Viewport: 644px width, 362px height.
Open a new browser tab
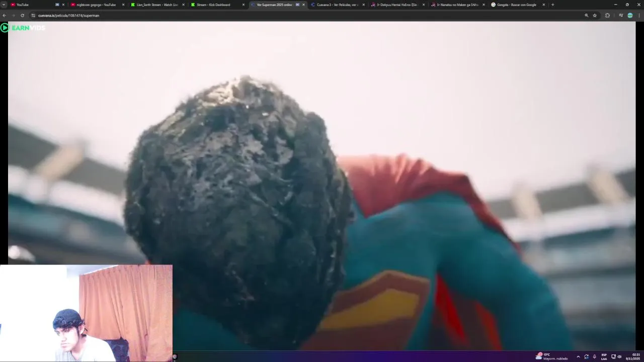[552, 5]
